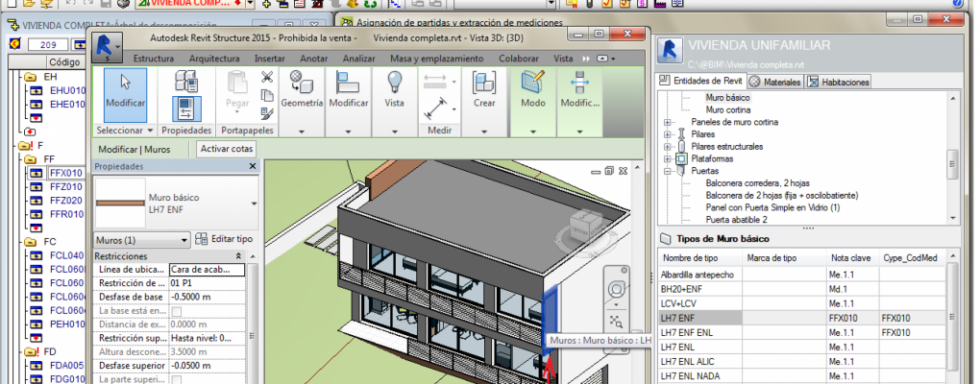Open the steering wheel navigation tool
The image size is (980, 384).
[616, 290]
